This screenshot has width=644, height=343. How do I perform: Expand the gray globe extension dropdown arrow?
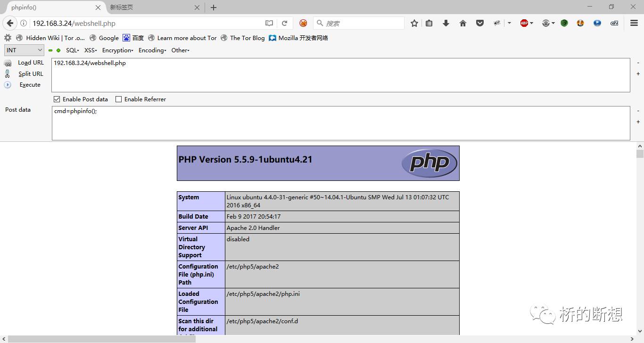click(553, 23)
